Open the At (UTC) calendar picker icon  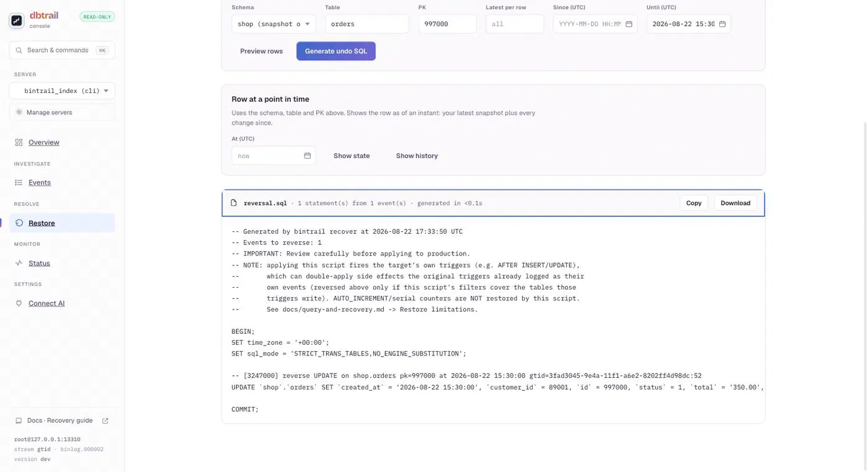click(307, 156)
